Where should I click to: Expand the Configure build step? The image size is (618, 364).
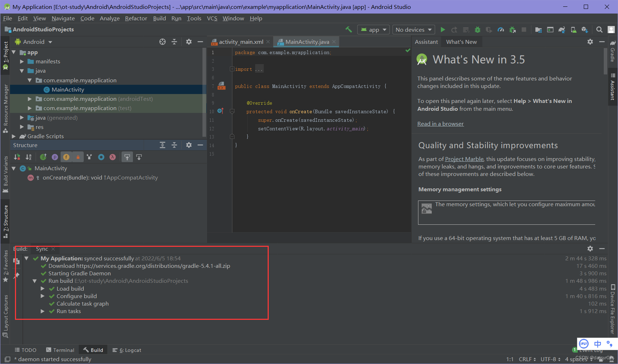(x=42, y=296)
